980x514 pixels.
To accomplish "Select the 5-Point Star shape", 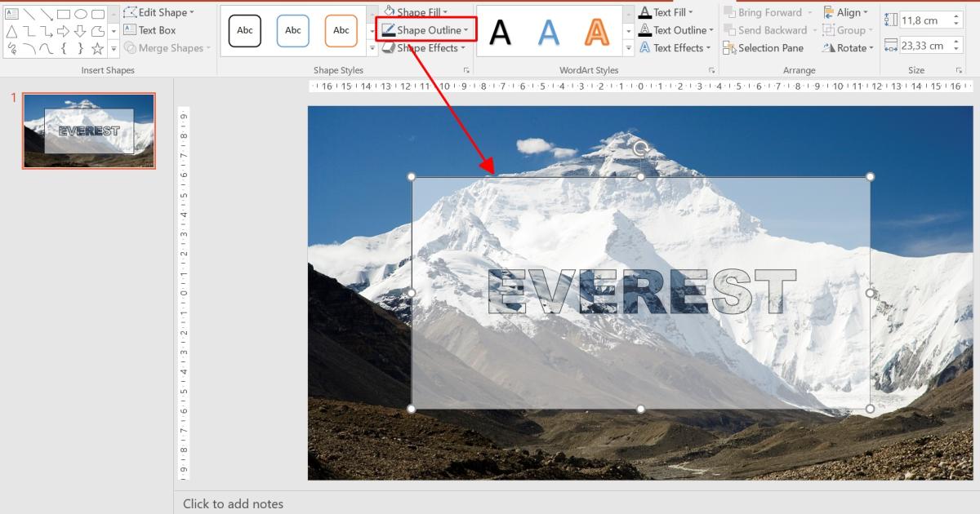I will click(x=98, y=49).
